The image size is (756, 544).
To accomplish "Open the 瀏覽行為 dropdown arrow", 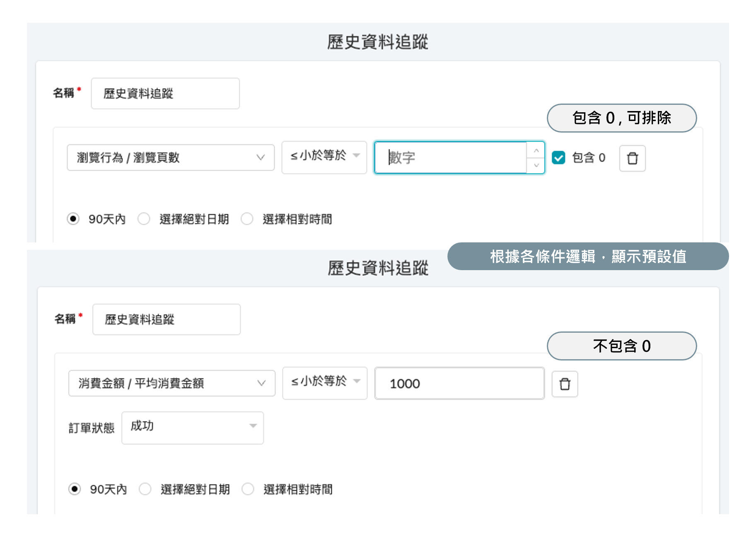I will (x=261, y=157).
